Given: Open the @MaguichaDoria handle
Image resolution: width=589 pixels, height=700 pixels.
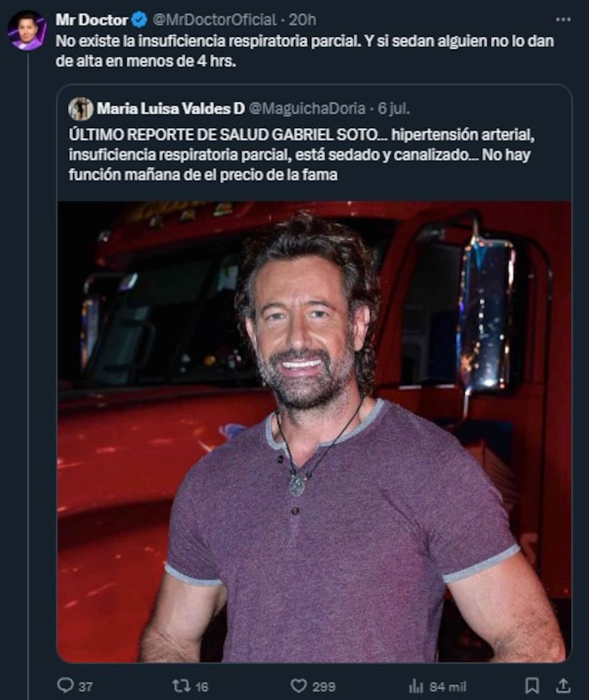Looking at the screenshot, I should [x=307, y=108].
